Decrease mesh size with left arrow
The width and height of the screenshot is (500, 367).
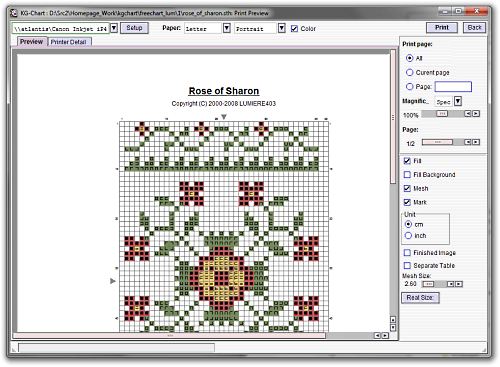451,284
